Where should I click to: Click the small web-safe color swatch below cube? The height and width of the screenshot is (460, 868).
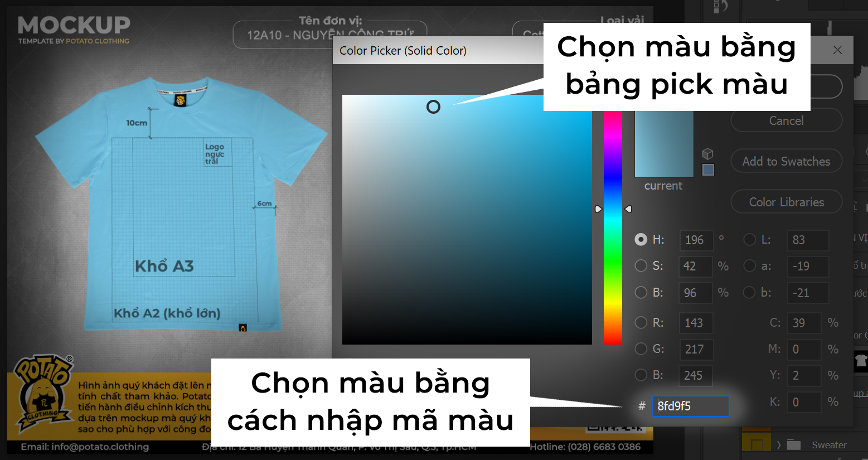point(708,170)
